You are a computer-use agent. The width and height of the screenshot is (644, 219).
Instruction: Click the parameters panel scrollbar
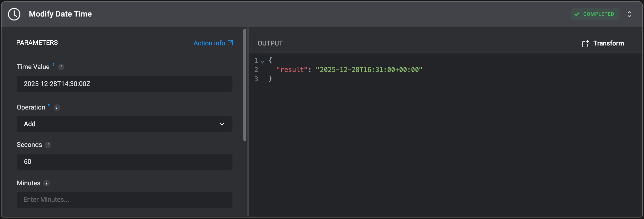point(245,85)
